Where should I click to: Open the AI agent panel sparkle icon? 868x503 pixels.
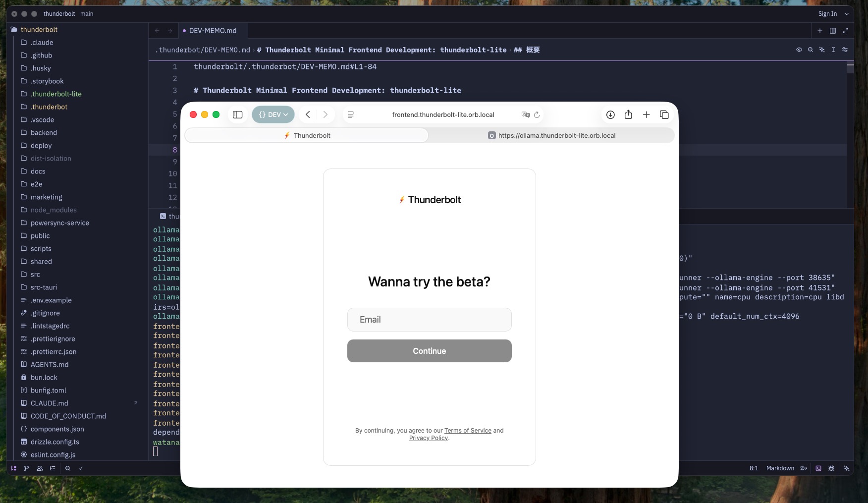pyautogui.click(x=847, y=468)
